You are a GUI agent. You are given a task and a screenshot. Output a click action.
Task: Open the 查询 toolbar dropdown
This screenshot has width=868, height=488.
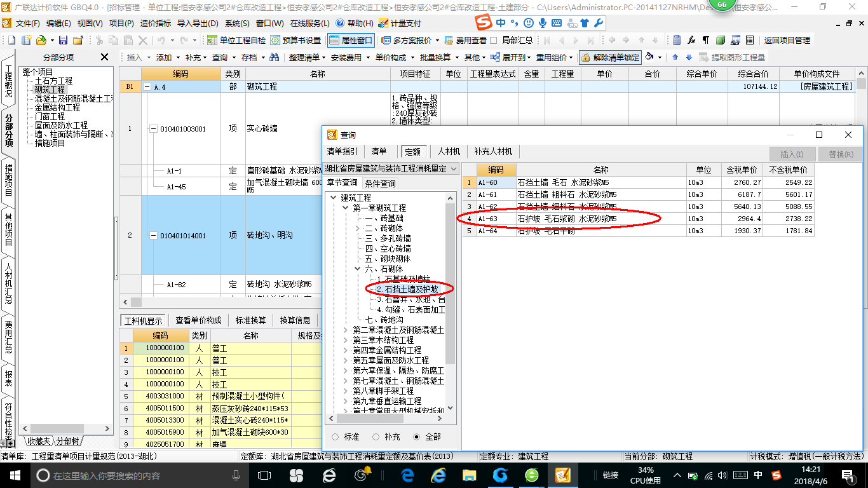(224, 57)
